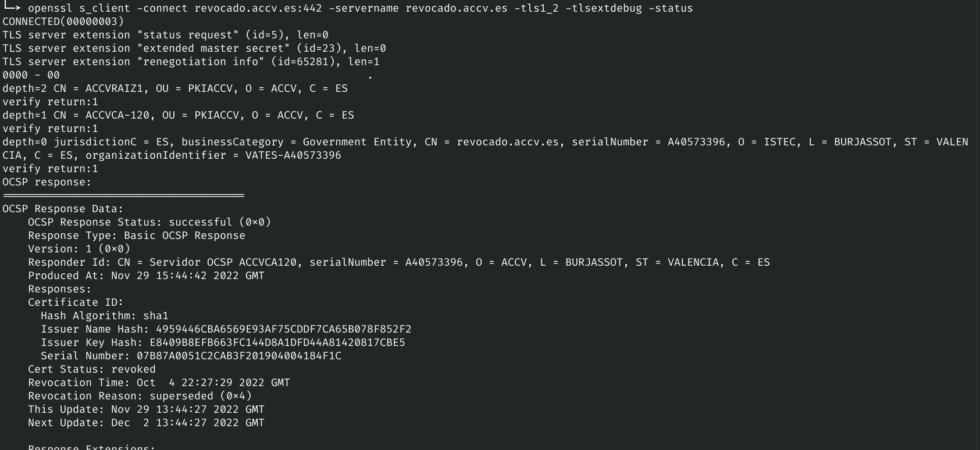Click the "status request" extension line
The width and height of the screenshot is (980, 450).
point(165,35)
